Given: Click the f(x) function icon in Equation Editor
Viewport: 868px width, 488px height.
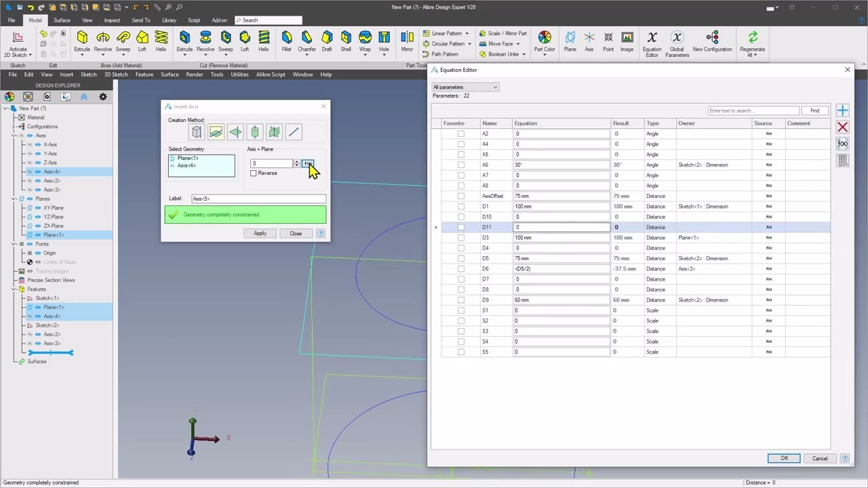Looking at the screenshot, I should pos(842,144).
